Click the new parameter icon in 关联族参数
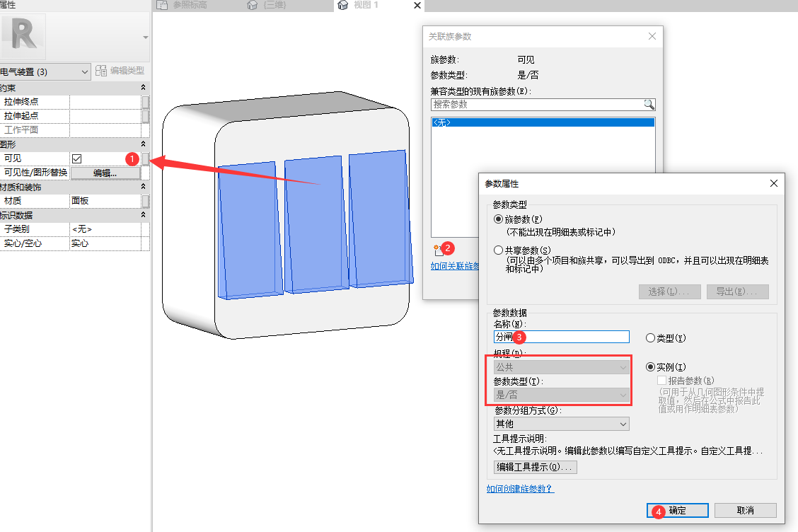Image resolution: width=798 pixels, height=532 pixels. 438,250
